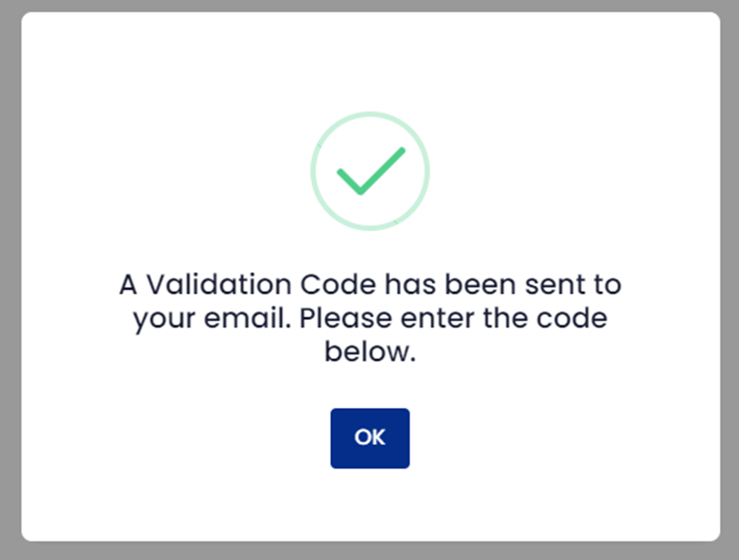Click the green checkmark success icon
739x560 pixels.
coord(370,171)
